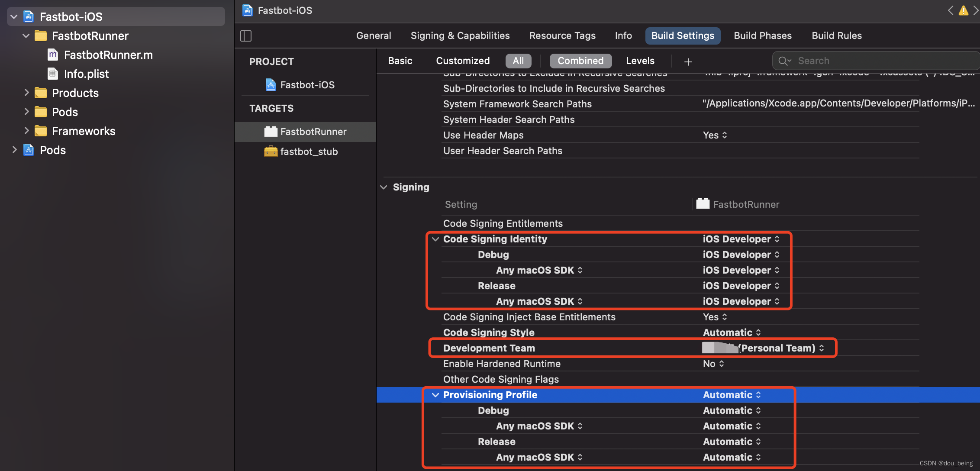Click the FastbotRunner folder icon in the navigator

pyautogui.click(x=41, y=36)
